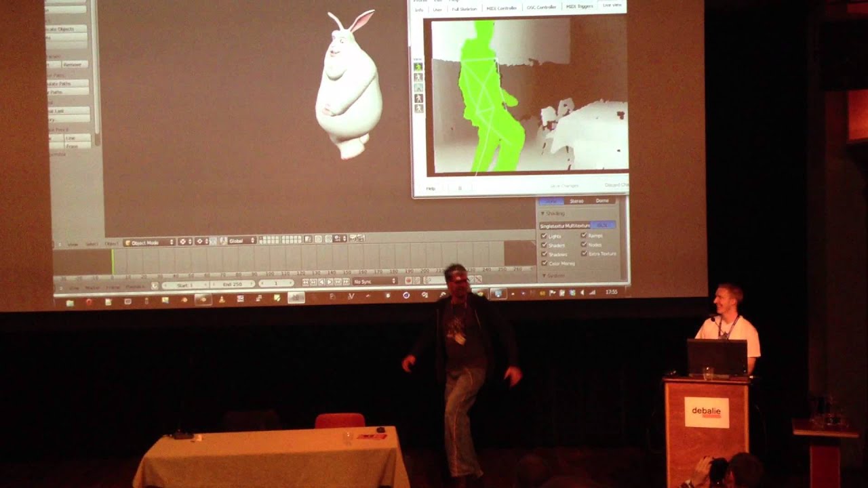Open VLC cone icon in the taskbar
Screen dimensions: 868x488
click(x=222, y=300)
